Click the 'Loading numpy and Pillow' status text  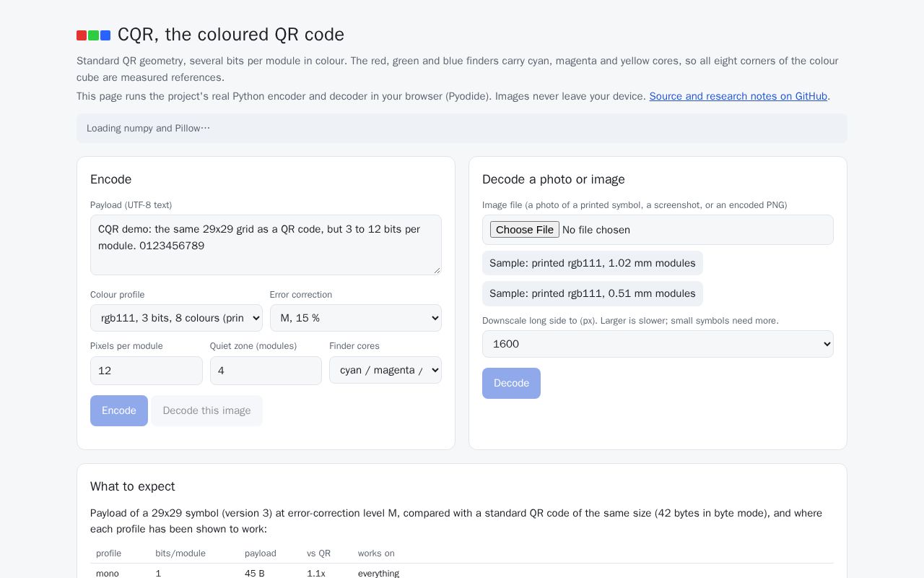click(x=148, y=129)
